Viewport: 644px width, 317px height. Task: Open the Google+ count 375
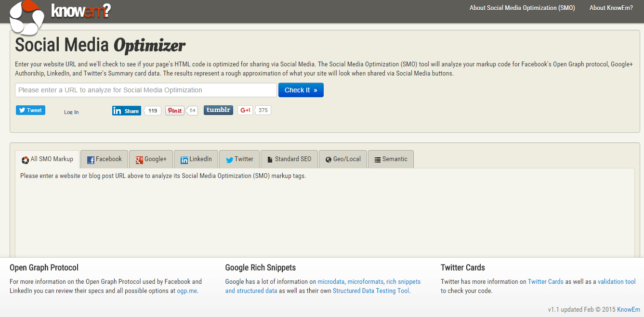point(263,110)
